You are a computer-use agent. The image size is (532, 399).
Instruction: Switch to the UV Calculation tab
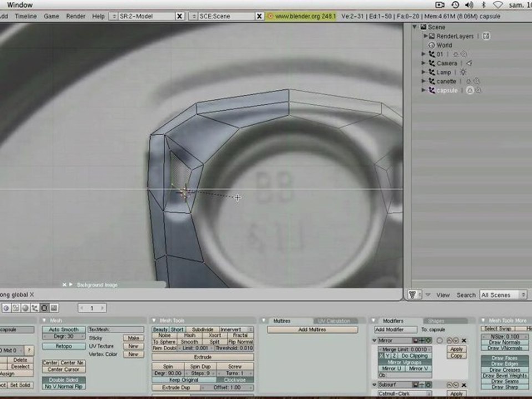click(334, 321)
